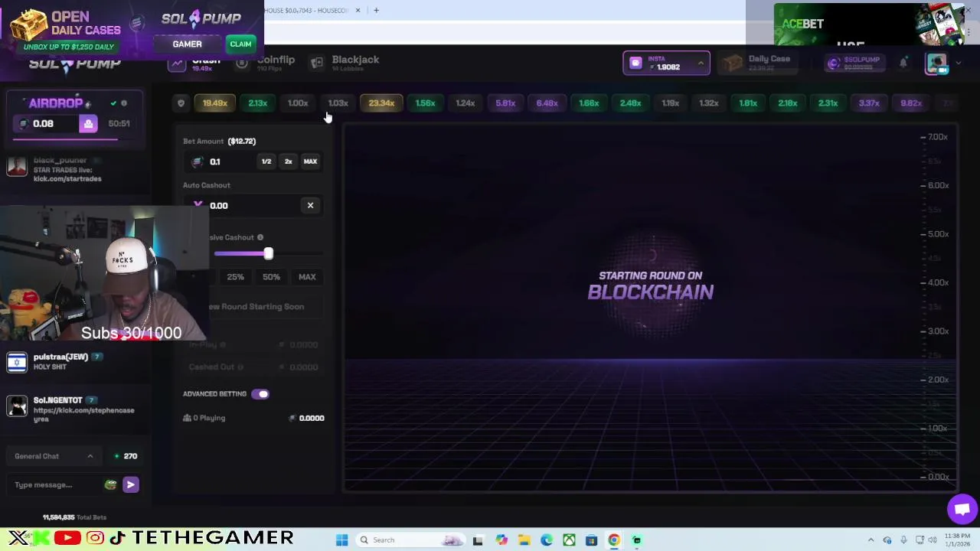980x551 pixels.
Task: Click the airdrop info icon
Action: (x=124, y=103)
